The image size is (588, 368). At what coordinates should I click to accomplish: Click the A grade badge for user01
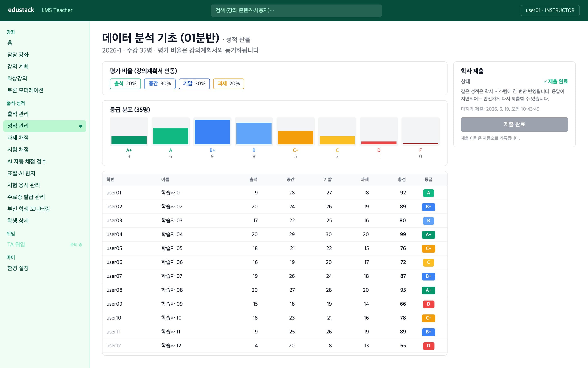[428, 193]
